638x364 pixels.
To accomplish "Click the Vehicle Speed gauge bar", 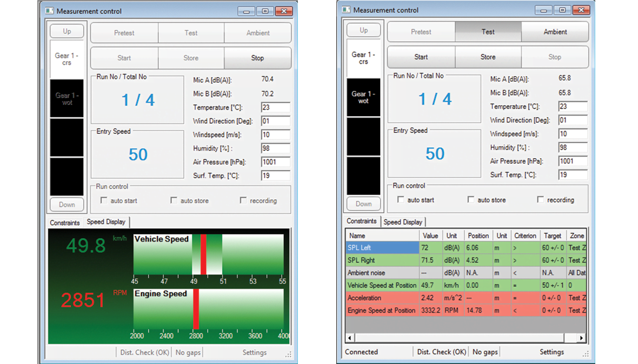I will (208, 254).
